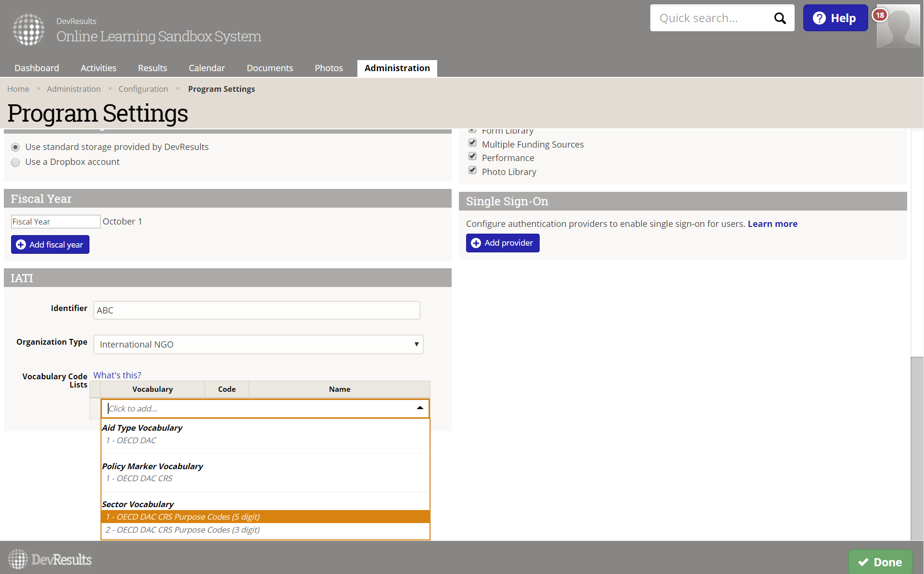924x574 pixels.
Task: Click the DevResults globe logo in header
Action: tap(28, 29)
